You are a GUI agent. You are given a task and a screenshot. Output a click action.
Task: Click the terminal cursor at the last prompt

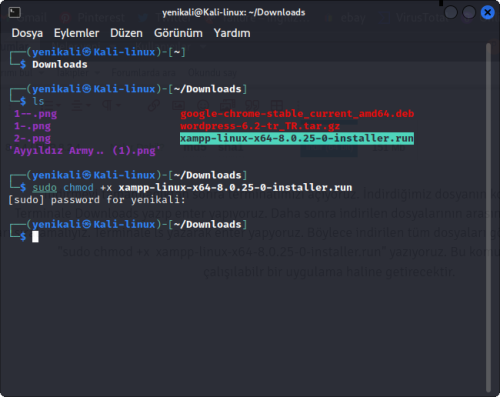point(35,237)
